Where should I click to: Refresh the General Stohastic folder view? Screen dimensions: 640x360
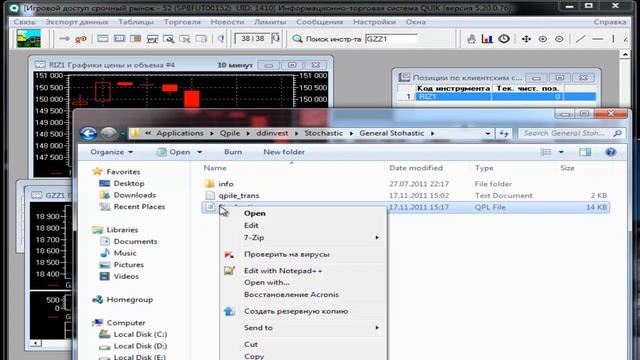click(x=504, y=133)
